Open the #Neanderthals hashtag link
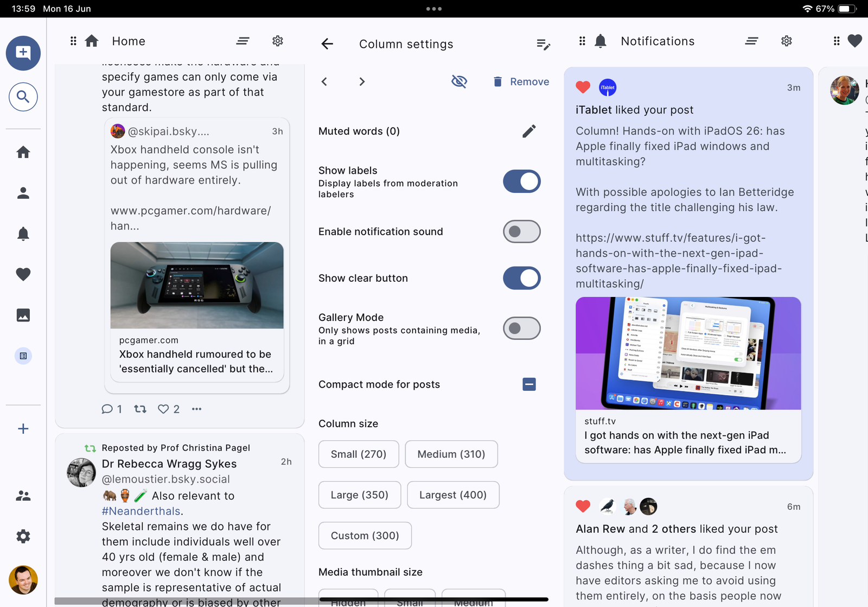Screen dimensions: 868x607 click(x=141, y=511)
